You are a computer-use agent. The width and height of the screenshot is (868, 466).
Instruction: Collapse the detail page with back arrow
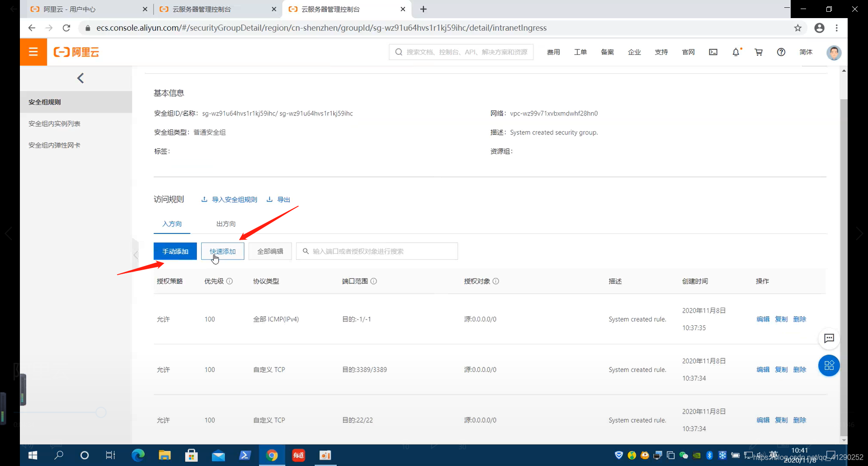pos(80,78)
